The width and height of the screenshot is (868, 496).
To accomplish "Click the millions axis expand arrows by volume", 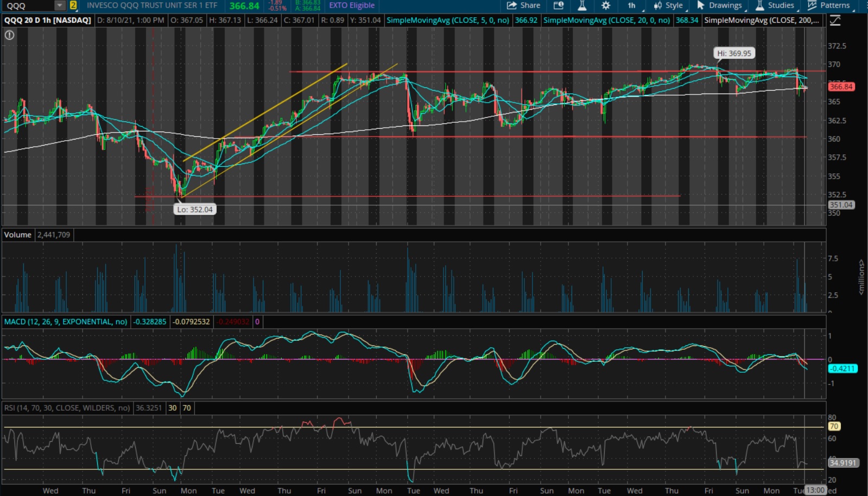I will point(861,277).
